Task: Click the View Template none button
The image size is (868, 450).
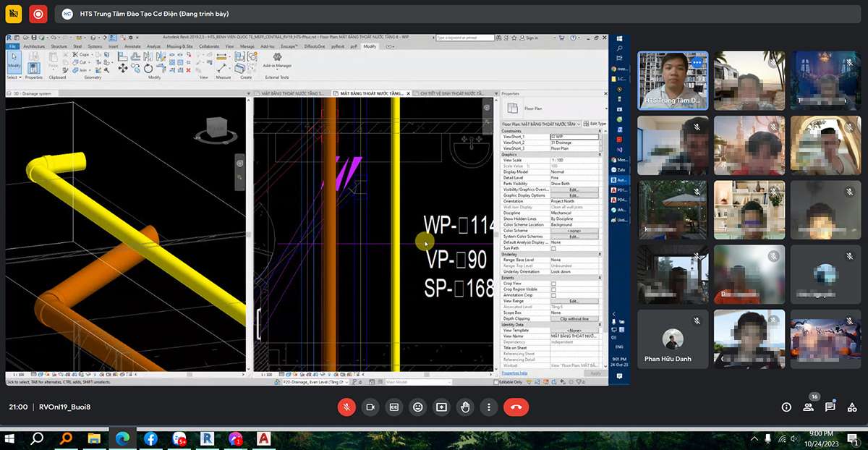Action: tap(574, 330)
